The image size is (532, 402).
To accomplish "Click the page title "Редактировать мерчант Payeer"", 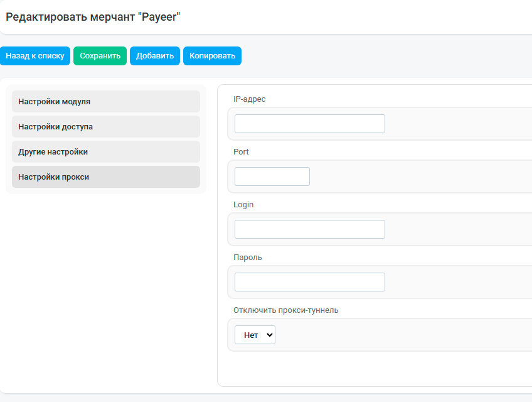I will pos(93,17).
